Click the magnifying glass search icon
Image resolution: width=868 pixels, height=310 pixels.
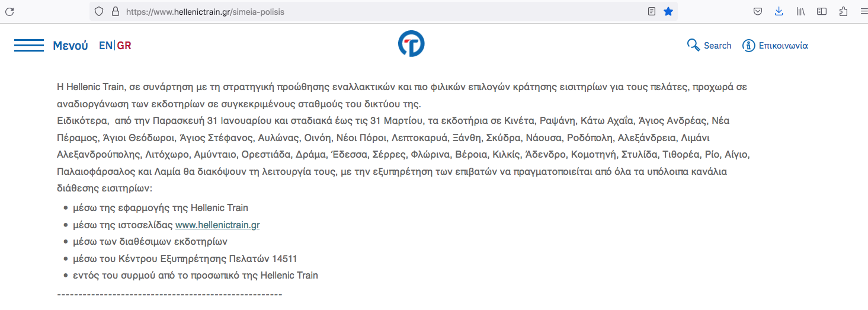coord(693,45)
